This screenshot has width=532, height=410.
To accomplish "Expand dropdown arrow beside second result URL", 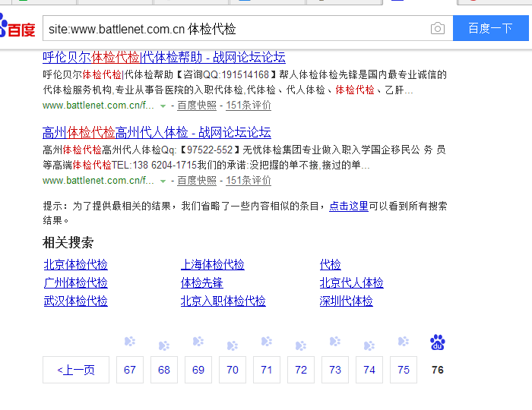I will click(x=163, y=181).
